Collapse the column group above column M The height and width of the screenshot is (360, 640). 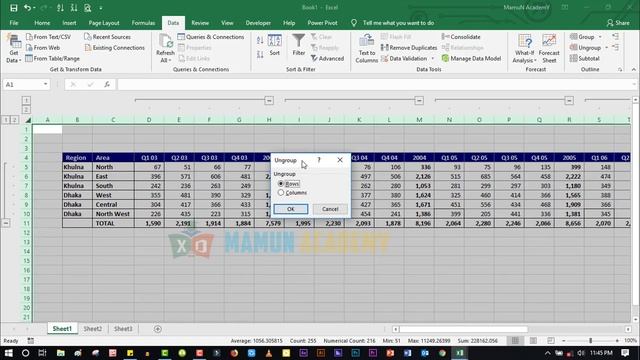[x=419, y=100]
